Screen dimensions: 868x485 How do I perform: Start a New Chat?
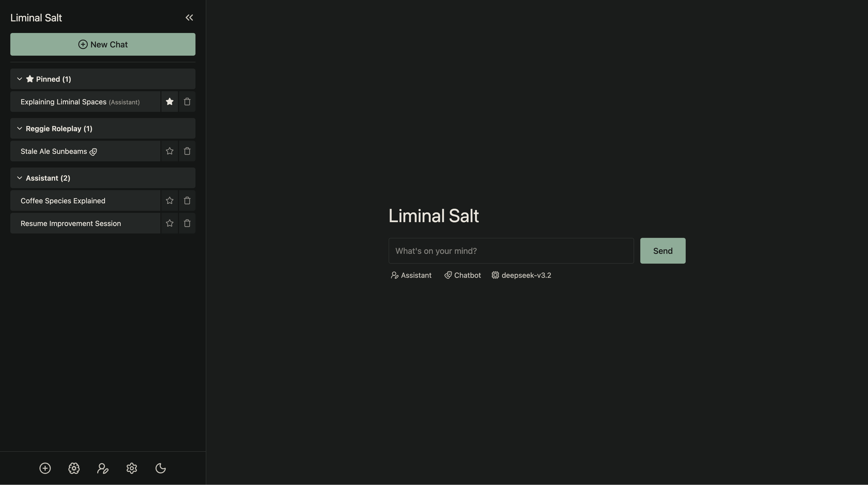coord(103,44)
